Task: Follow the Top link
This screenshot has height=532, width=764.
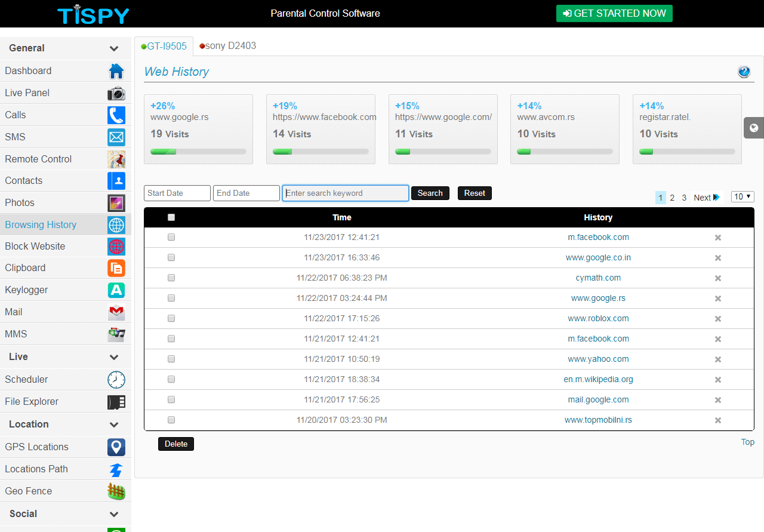Action: (x=748, y=442)
